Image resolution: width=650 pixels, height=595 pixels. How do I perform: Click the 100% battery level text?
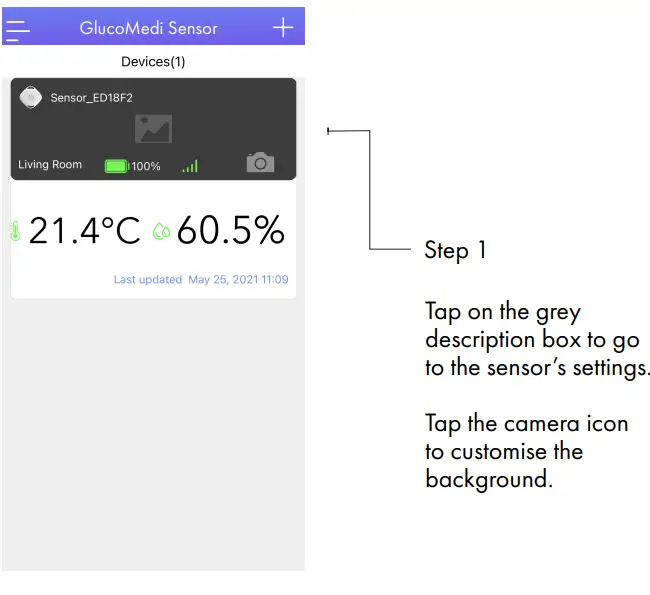point(146,166)
